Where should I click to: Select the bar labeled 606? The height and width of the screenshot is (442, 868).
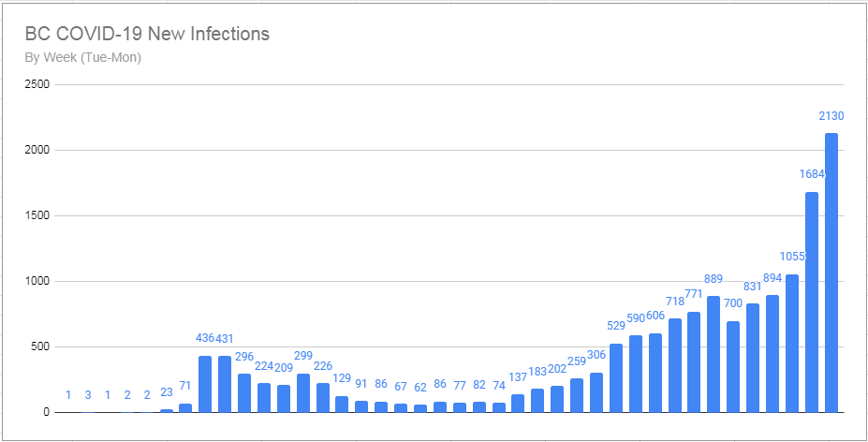pyautogui.click(x=655, y=373)
